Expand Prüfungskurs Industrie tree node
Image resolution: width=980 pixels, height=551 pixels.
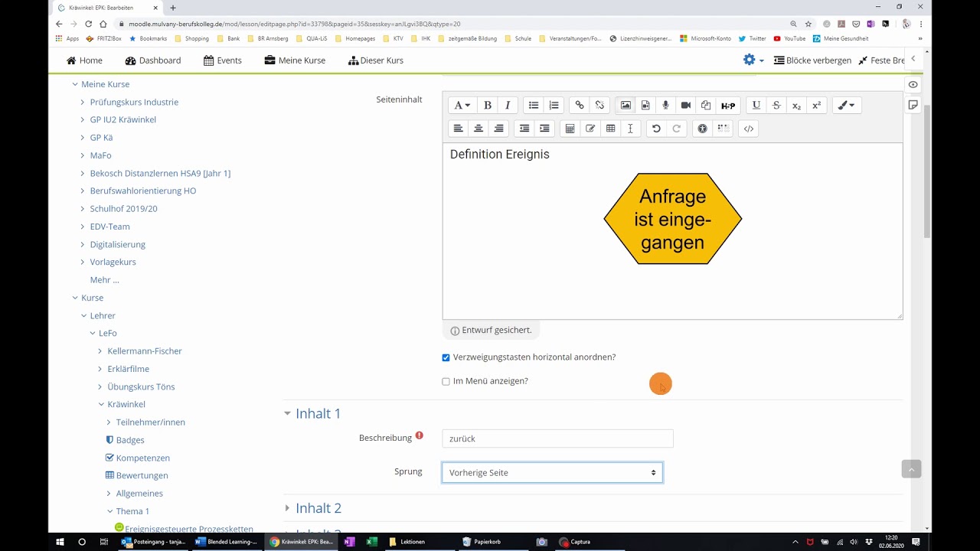coord(83,102)
